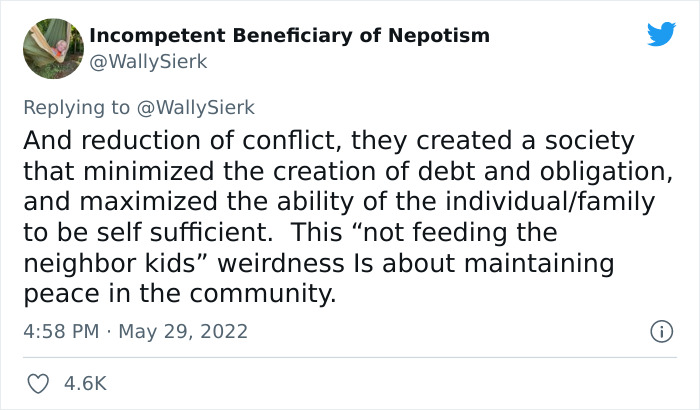This screenshot has height=410, width=700.
Task: Like the tweet with the heart icon
Action: [39, 383]
